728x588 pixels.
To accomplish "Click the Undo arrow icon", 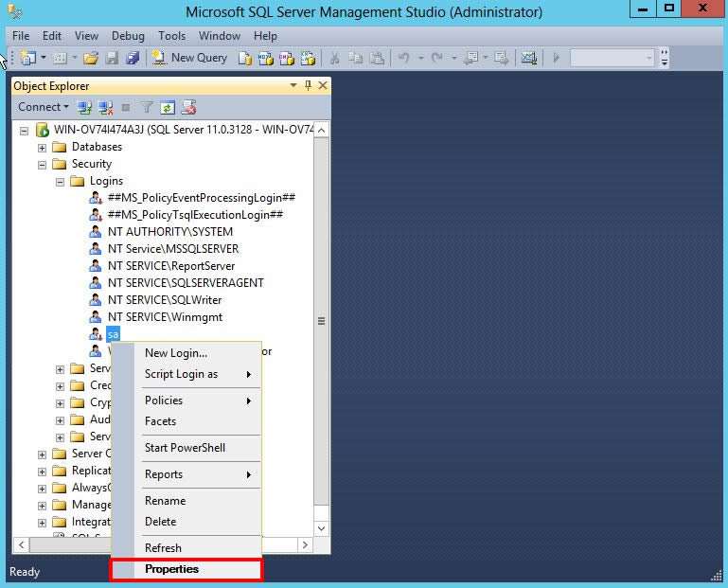I will pyautogui.click(x=404, y=58).
